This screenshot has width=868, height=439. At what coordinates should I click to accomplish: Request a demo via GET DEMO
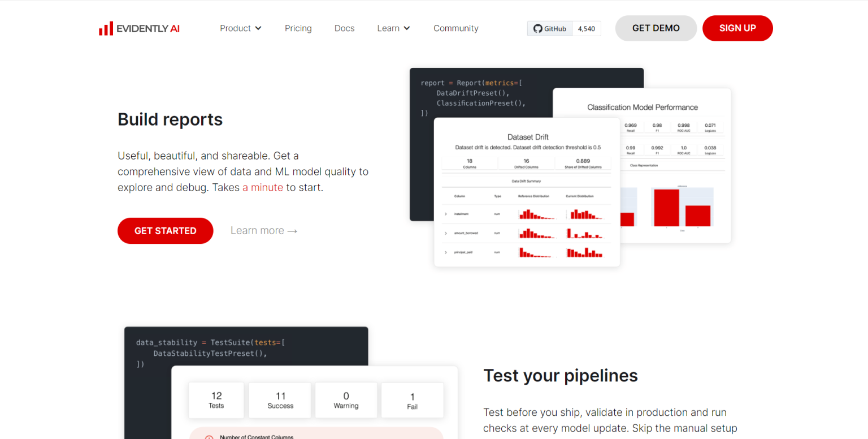(x=656, y=28)
